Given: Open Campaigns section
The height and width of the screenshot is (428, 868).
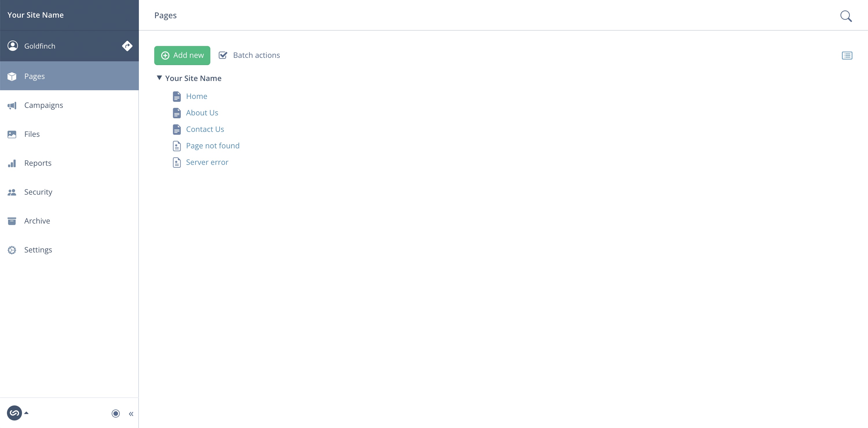Looking at the screenshot, I should [x=44, y=105].
